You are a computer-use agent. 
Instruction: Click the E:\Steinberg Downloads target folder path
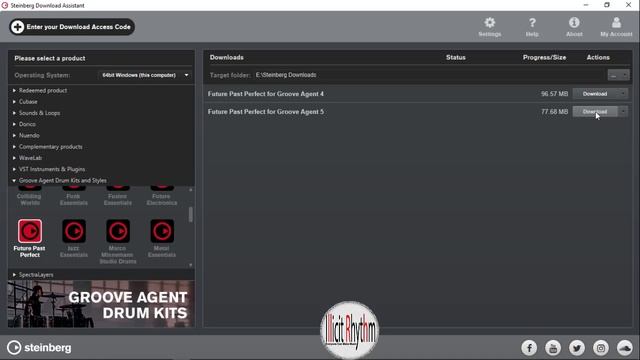pos(286,75)
